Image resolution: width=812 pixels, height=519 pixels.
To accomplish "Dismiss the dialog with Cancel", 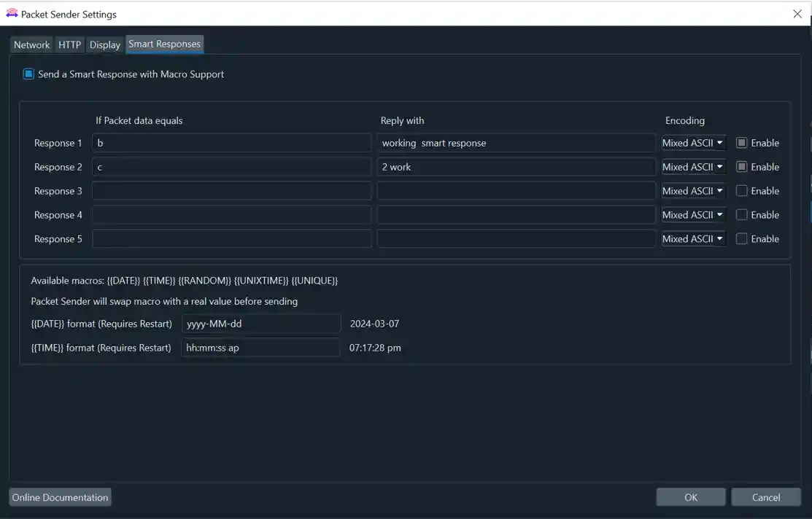I will (765, 496).
